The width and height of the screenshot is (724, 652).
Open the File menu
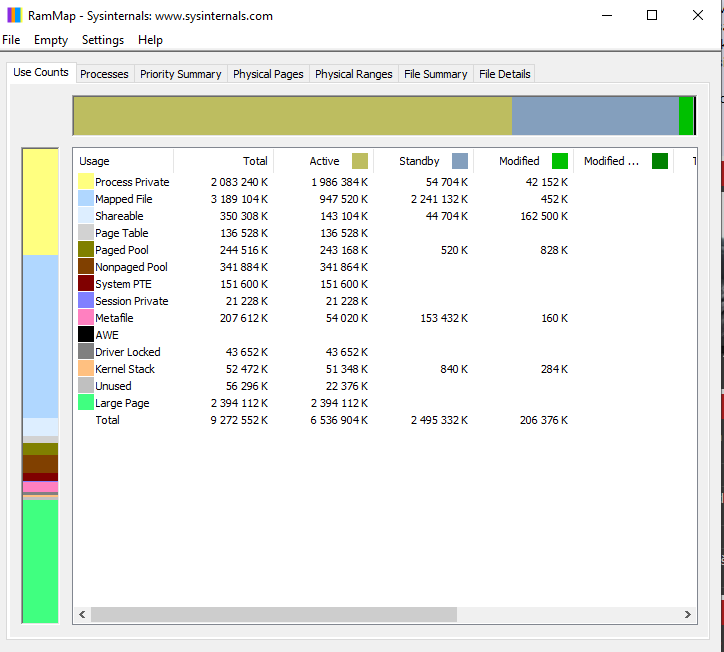(11, 40)
